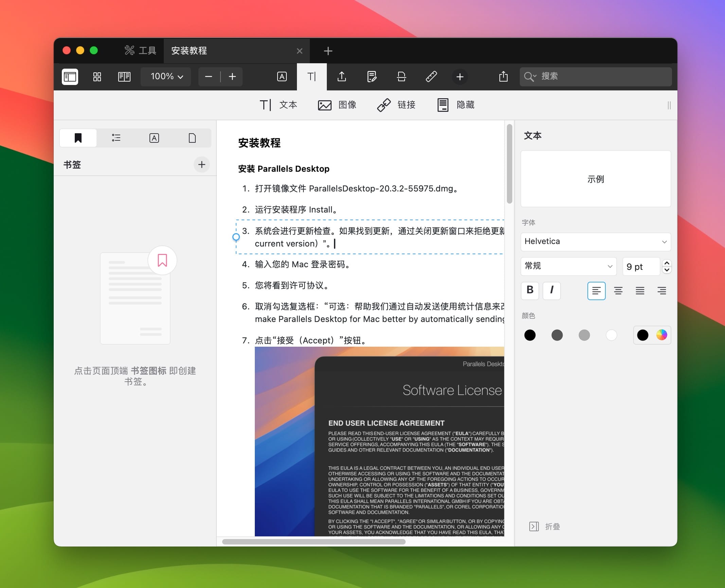Close the 安装教程 tab
725x588 pixels.
[299, 51]
